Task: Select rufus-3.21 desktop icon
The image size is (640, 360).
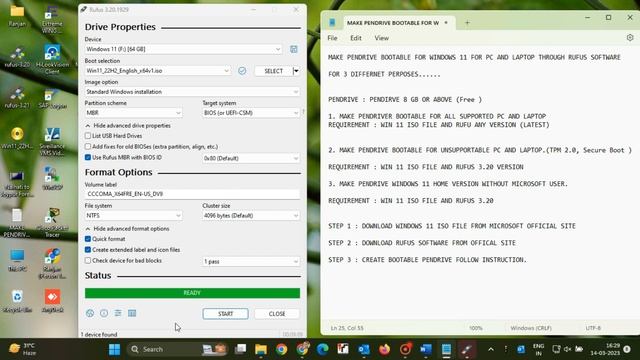Action: [17, 98]
